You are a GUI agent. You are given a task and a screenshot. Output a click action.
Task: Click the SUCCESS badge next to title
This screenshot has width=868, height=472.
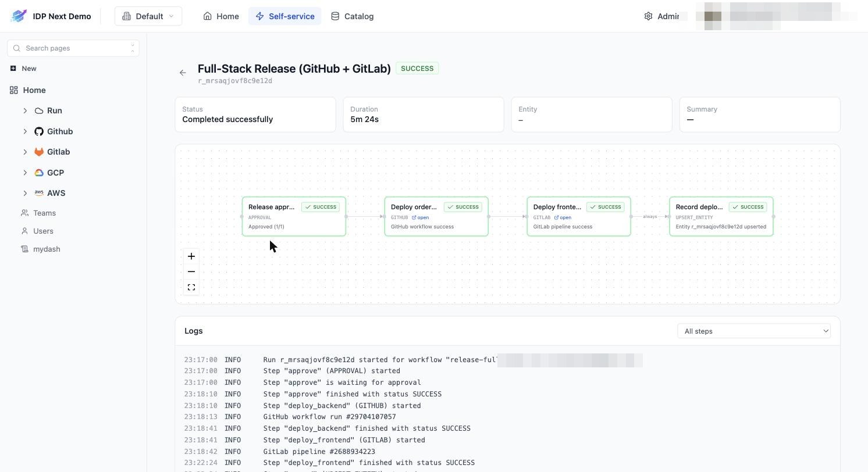(417, 69)
